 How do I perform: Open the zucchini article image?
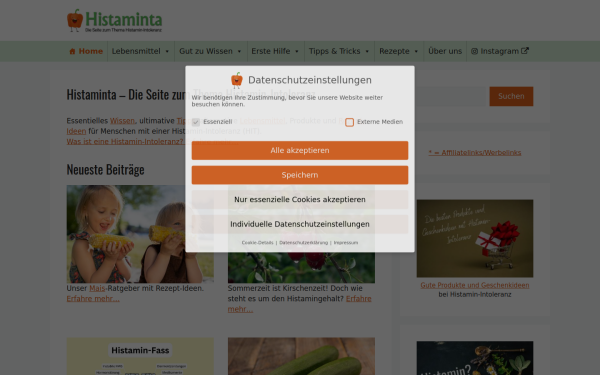(302, 356)
